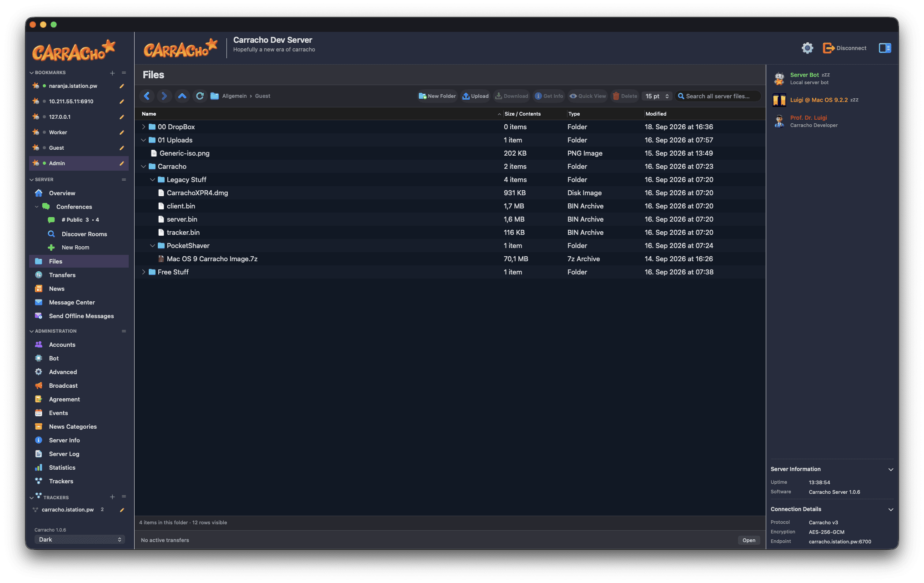The image size is (924, 583).
Task: Click the Agreement icon in sidebar
Action: (39, 399)
